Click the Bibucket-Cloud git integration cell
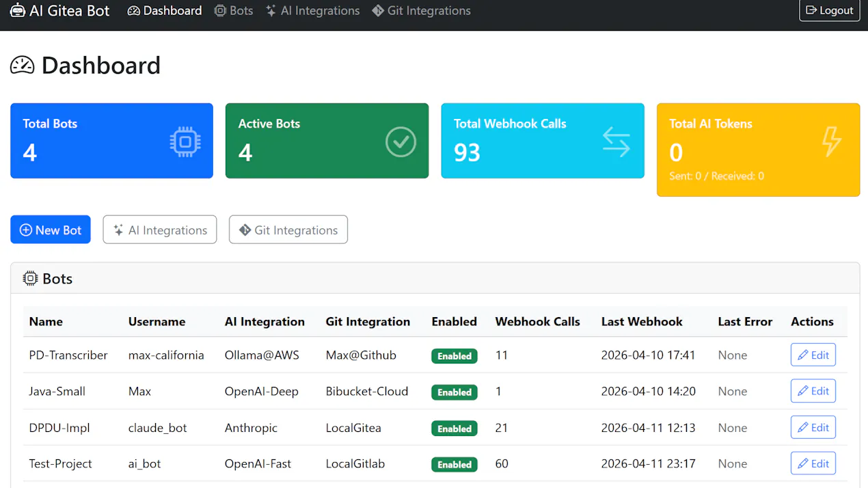The height and width of the screenshot is (488, 868). pyautogui.click(x=367, y=391)
